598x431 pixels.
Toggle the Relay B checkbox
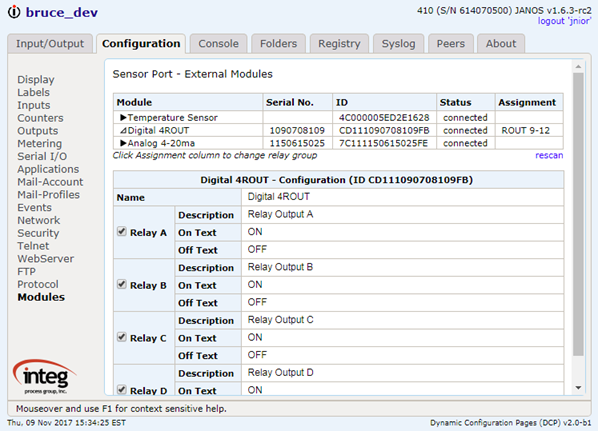point(122,284)
